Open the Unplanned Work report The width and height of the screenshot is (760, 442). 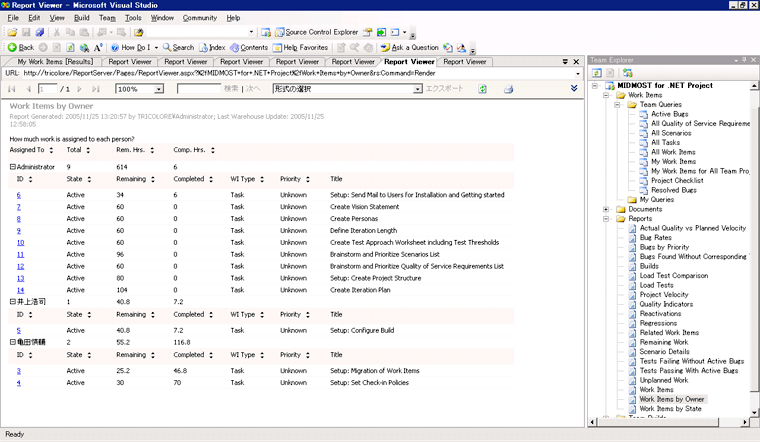(x=664, y=380)
